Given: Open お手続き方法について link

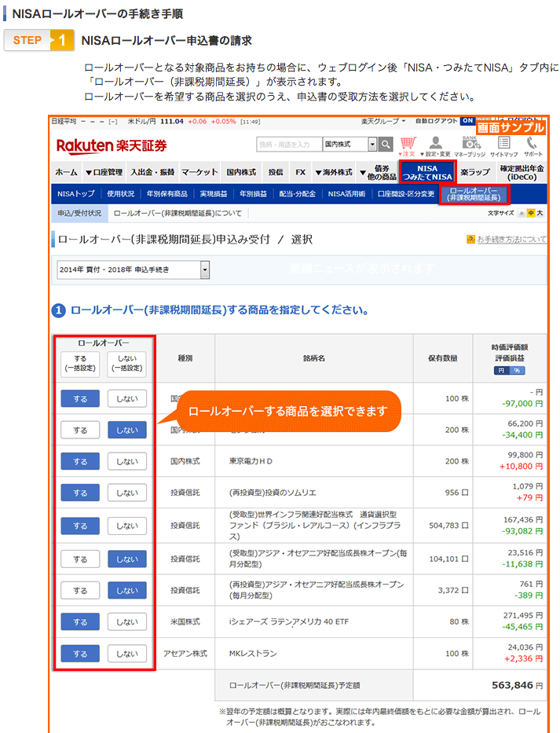Looking at the screenshot, I should [511, 240].
